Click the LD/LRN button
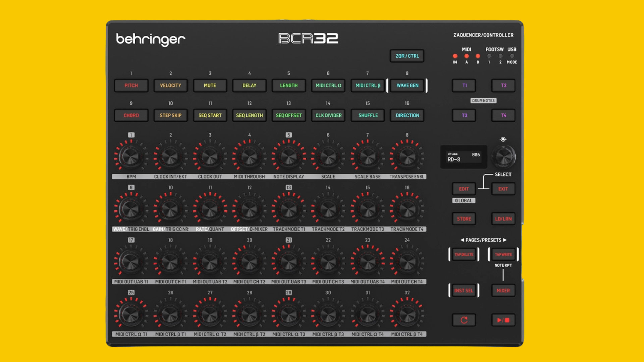This screenshot has width=644, height=362. tap(503, 219)
